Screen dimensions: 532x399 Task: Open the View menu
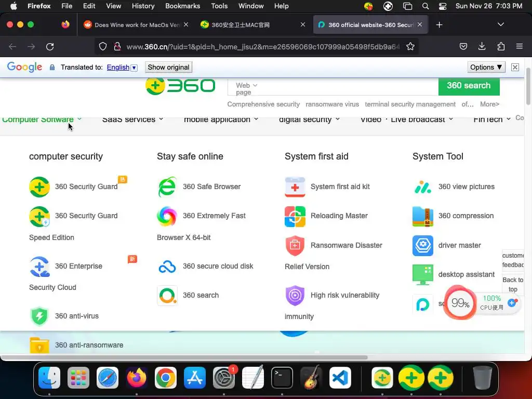coord(113,6)
